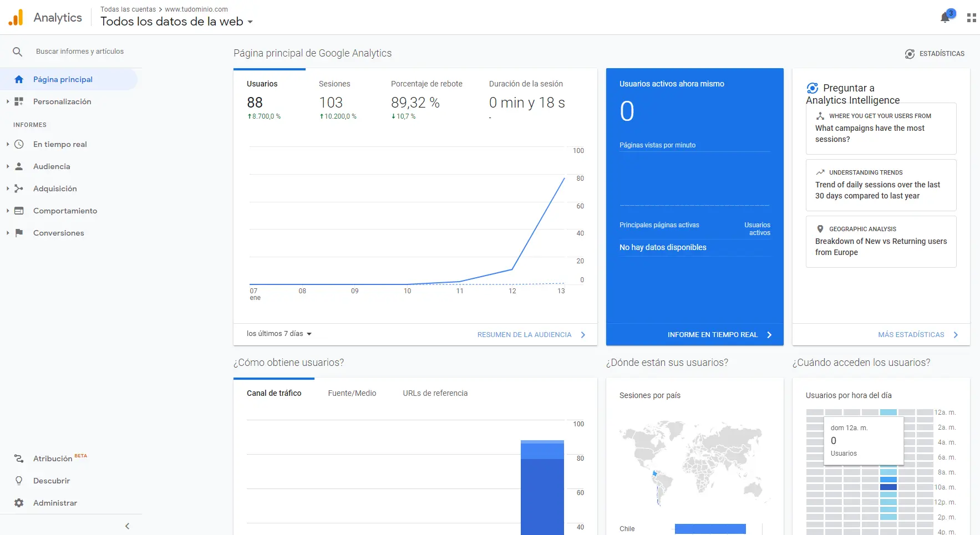This screenshot has height=535, width=980.
Task: Expand the Conversiones section arrow
Action: pyautogui.click(x=8, y=233)
